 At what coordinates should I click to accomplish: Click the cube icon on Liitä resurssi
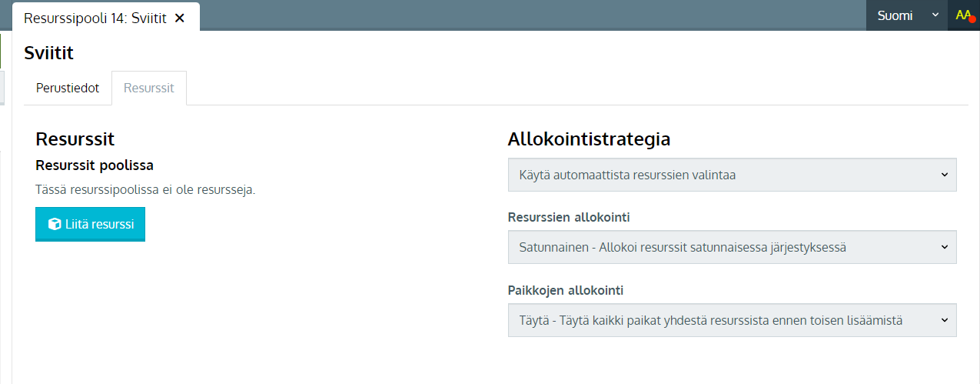point(55,225)
